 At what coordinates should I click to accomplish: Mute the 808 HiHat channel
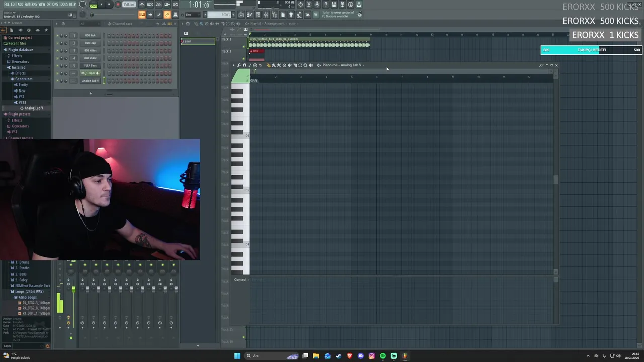(x=57, y=50)
